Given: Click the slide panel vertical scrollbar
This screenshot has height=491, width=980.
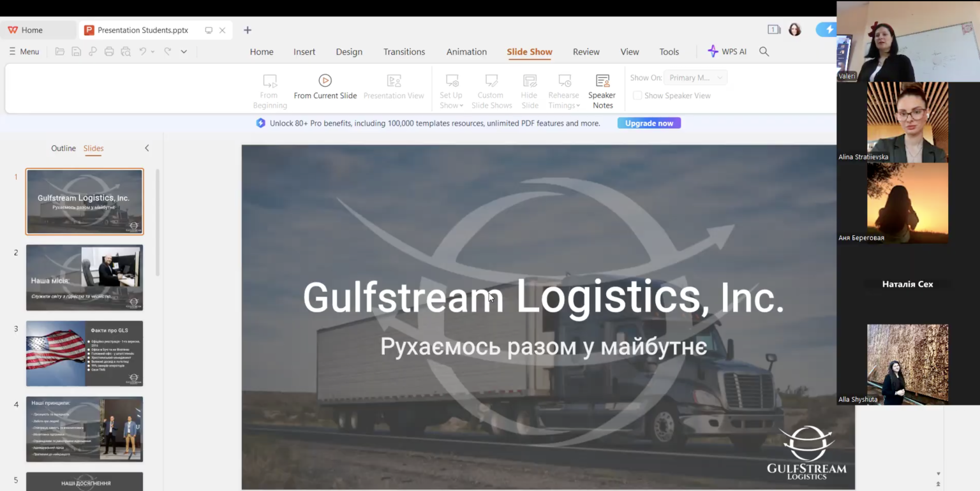Looking at the screenshot, I should (x=158, y=223).
